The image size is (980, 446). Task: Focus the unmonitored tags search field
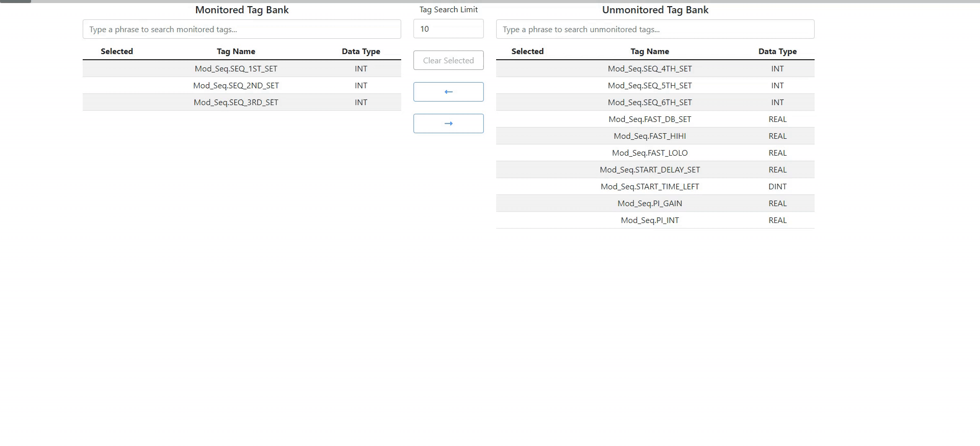[655, 29]
